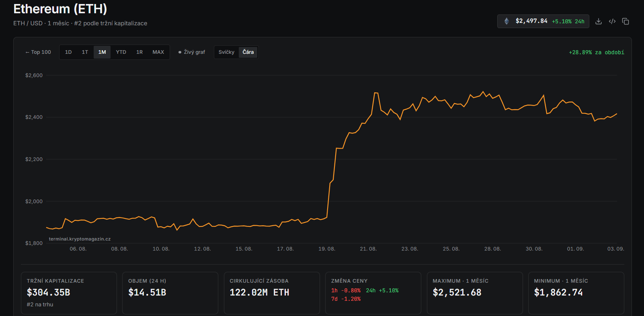Click the Maximum 1 měsíc $2,521.68 value
This screenshot has height=316, width=644.
click(457, 293)
